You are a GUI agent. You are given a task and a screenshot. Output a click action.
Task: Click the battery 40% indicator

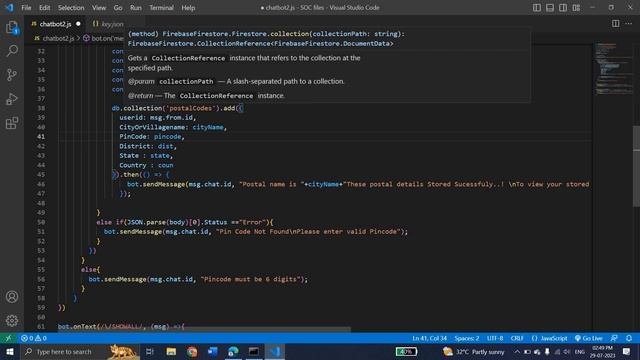(406, 351)
